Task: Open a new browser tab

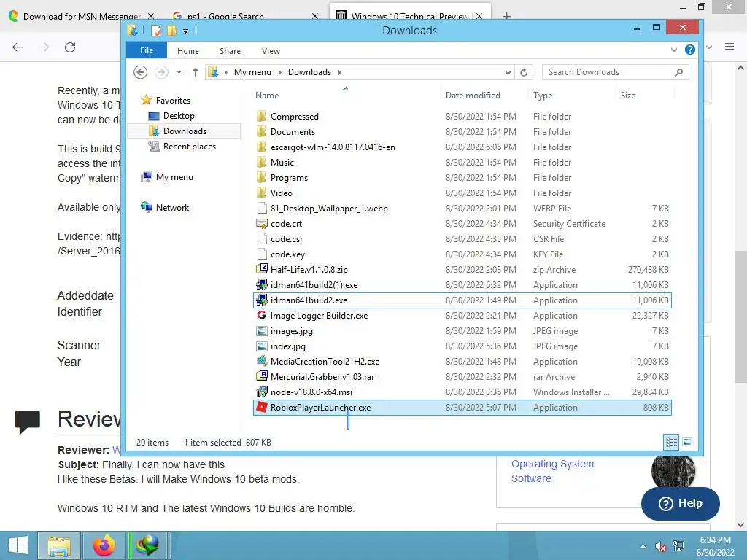Action: [x=506, y=16]
